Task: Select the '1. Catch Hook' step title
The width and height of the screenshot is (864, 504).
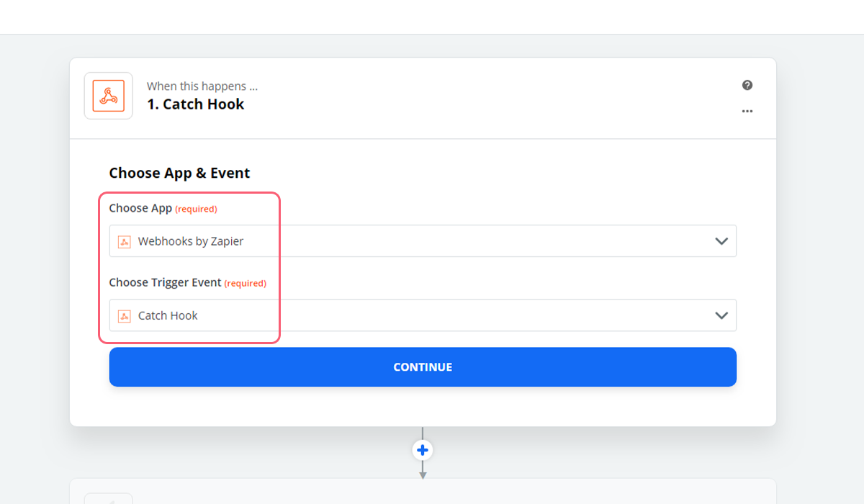Action: [196, 104]
